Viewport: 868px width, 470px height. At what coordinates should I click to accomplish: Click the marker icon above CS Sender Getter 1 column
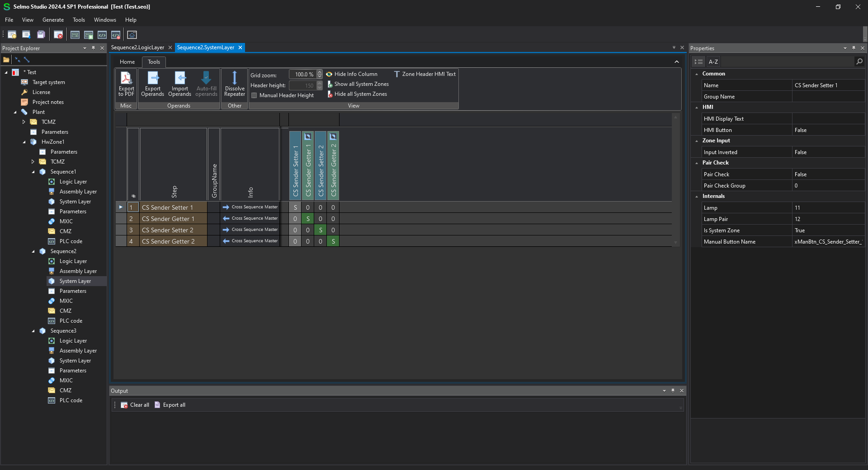click(x=308, y=136)
